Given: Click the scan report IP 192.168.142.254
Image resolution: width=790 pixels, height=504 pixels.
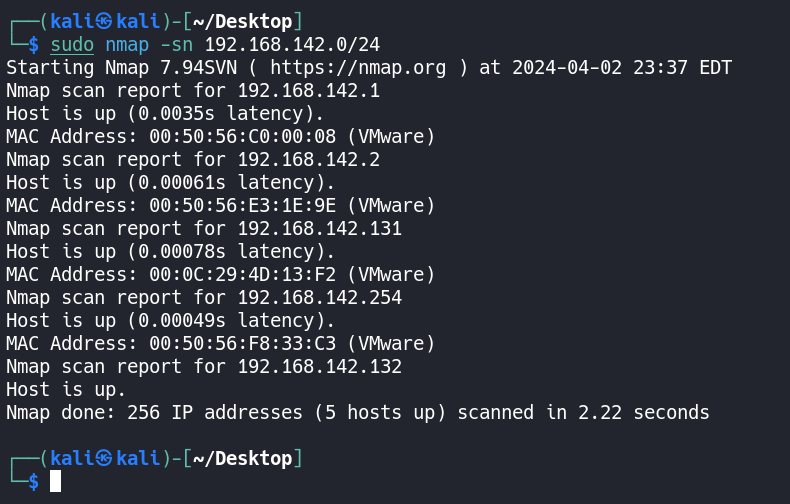Looking at the screenshot, I should click(x=319, y=297).
